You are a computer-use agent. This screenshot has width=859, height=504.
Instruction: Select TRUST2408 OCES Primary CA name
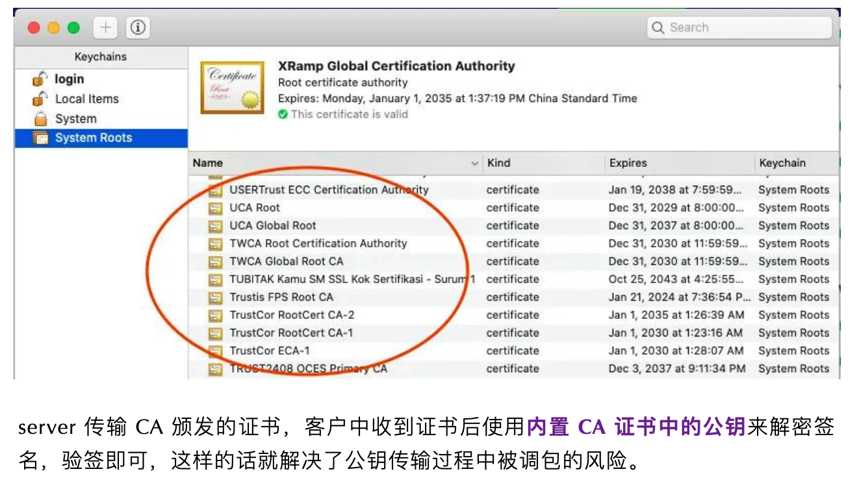pyautogui.click(x=308, y=368)
